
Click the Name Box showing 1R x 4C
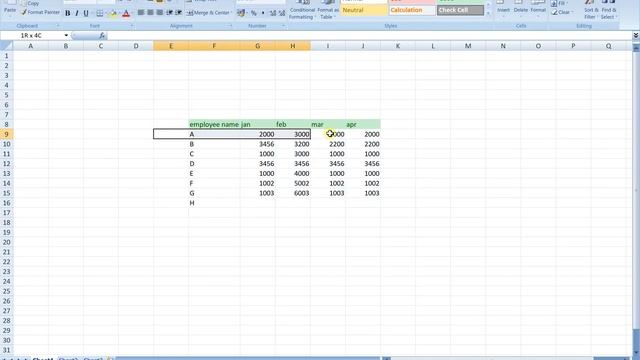(32, 36)
